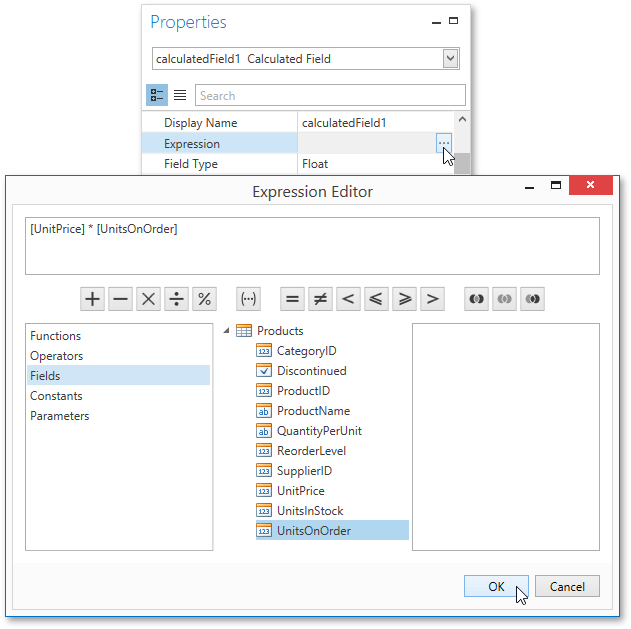The height and width of the screenshot is (629, 631).
Task: Click the plus operator button
Action: point(93,299)
